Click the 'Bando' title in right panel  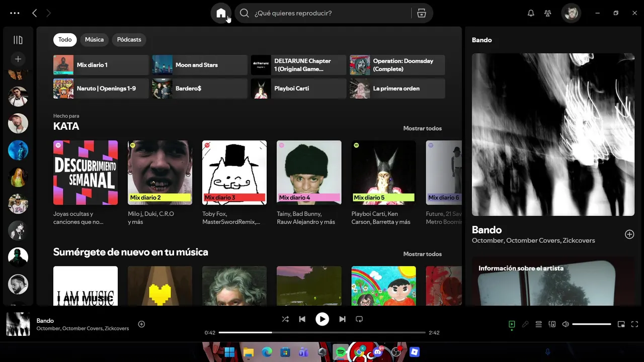tap(487, 230)
